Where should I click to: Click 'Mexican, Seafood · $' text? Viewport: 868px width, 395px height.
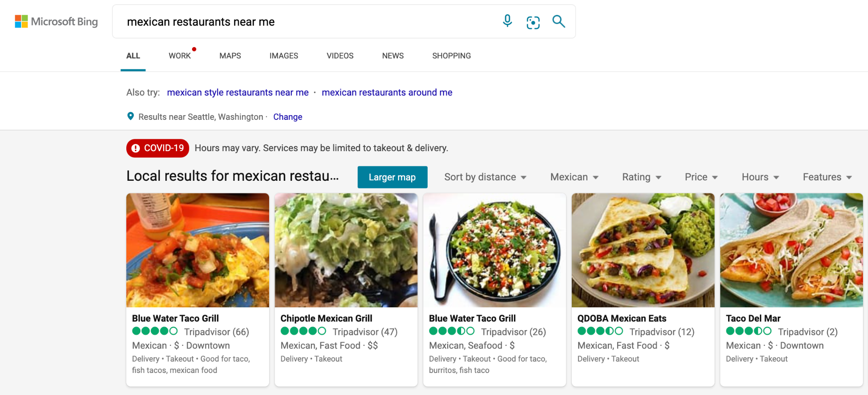tap(472, 345)
